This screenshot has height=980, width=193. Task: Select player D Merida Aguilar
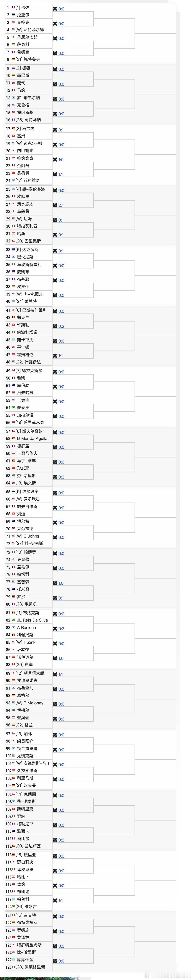coord(33,439)
